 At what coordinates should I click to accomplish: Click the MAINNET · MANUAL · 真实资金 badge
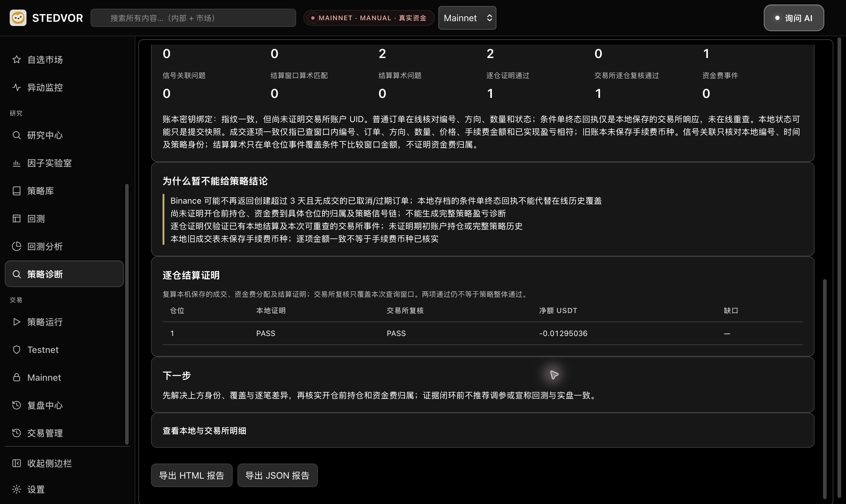[x=369, y=18]
